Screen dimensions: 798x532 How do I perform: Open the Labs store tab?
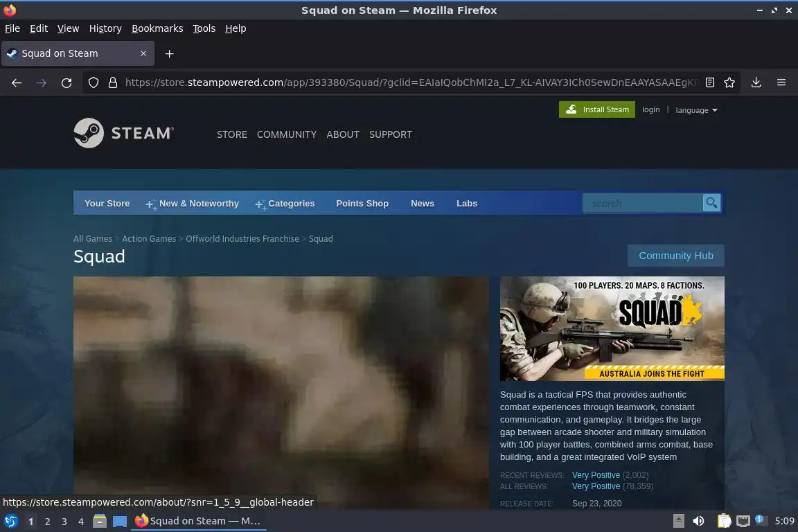(x=467, y=203)
